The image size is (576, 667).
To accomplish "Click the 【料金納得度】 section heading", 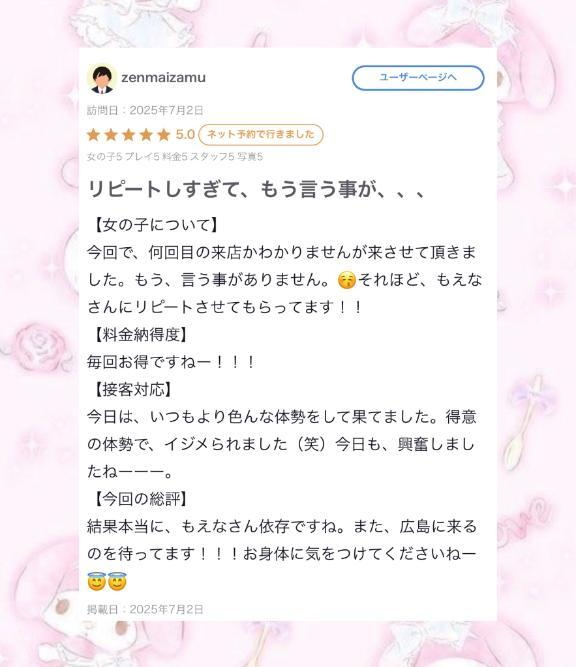I will coord(140,335).
